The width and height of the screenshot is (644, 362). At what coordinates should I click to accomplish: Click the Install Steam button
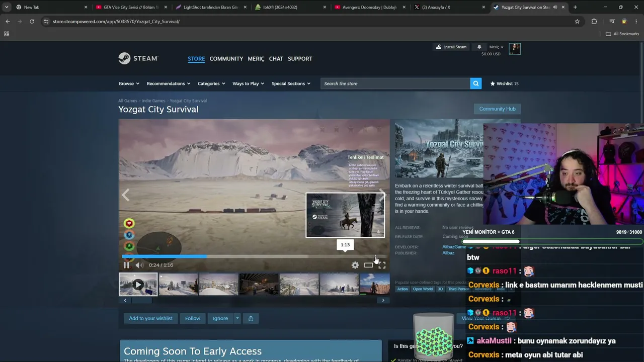(451, 47)
